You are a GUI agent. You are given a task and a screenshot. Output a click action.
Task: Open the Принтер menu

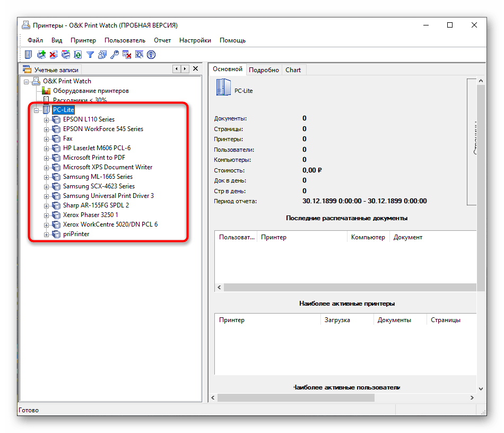[x=83, y=40]
